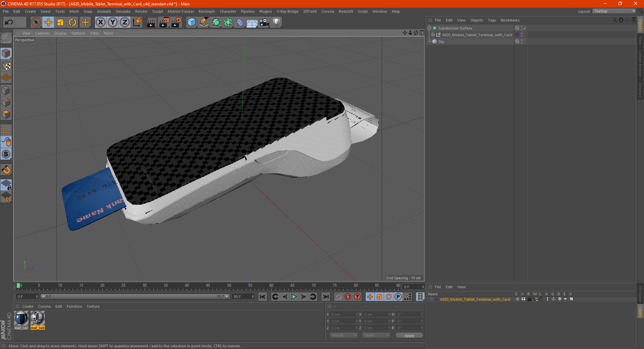Toggle visible-in-editor eye for layer
Viewport: 644px width, 349px height.
(x=523, y=299)
